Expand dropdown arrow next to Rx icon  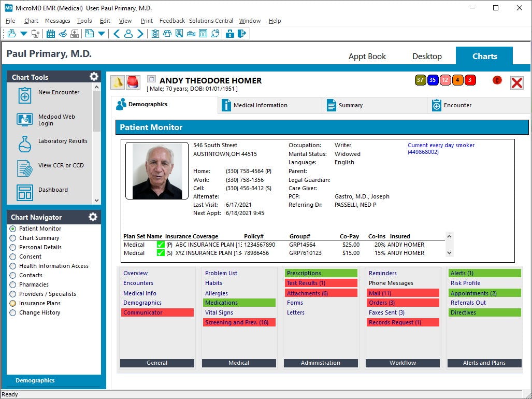point(102,34)
